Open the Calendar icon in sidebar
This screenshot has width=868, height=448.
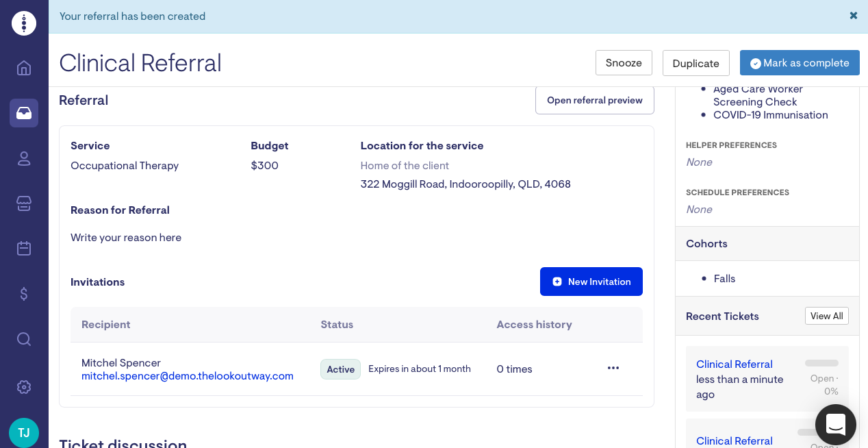pos(24,248)
